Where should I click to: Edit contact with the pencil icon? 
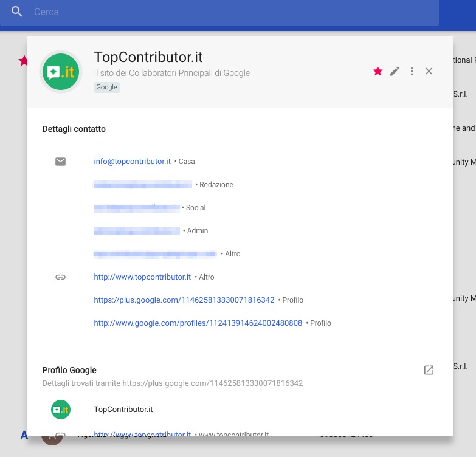pos(395,71)
